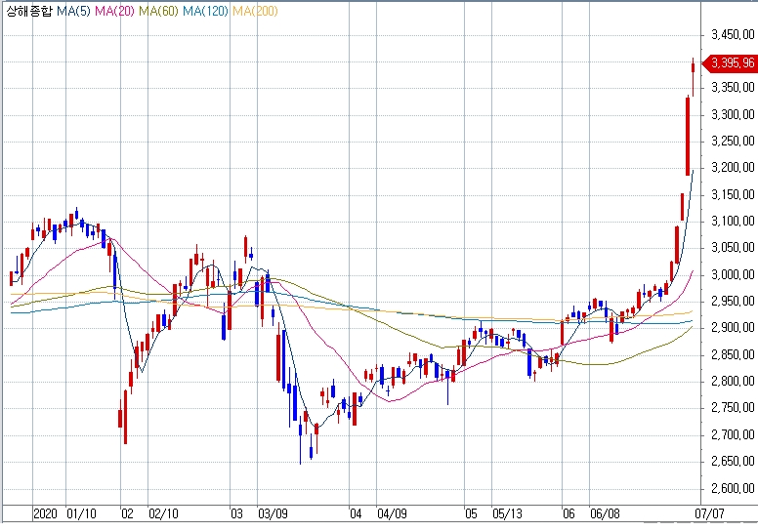The height and width of the screenshot is (532, 758).
Task: Click the 04/09 date axis label
Action: (x=392, y=512)
